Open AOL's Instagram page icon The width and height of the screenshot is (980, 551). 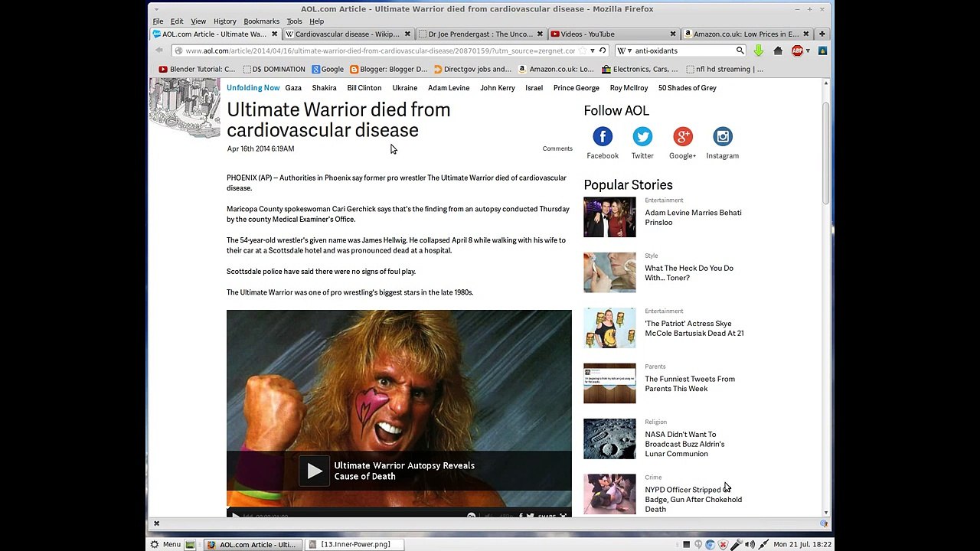pyautogui.click(x=723, y=137)
